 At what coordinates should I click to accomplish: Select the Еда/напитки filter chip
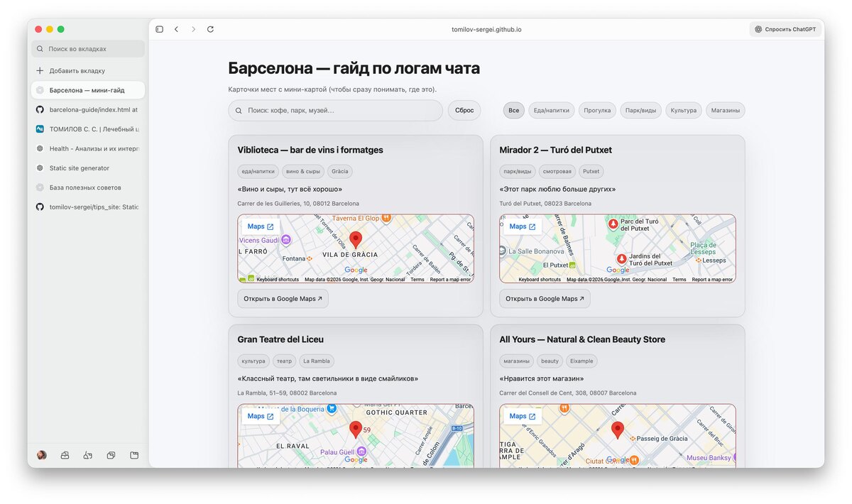(552, 111)
